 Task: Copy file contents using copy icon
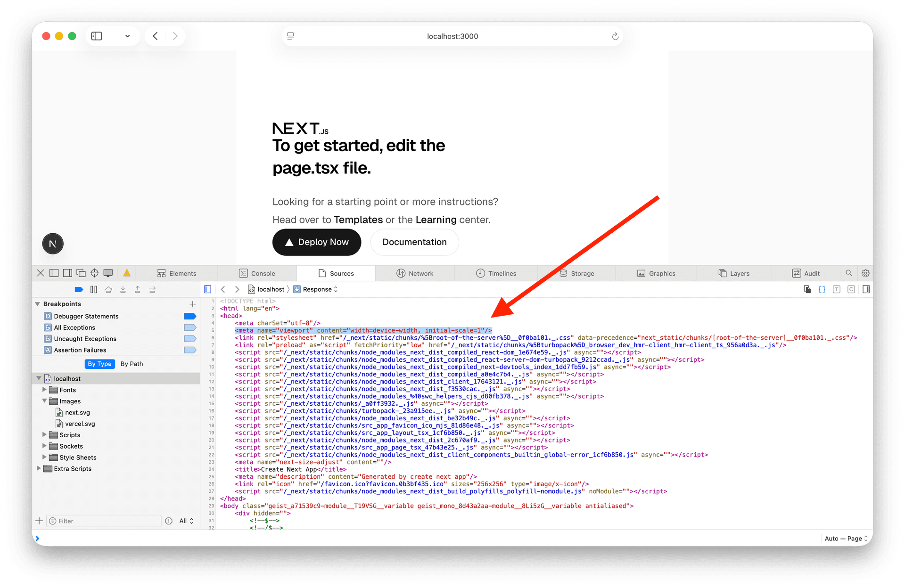(807, 289)
